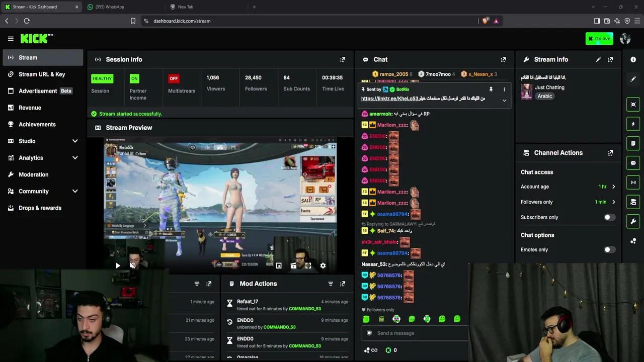Enter fullscreen in the stream preview
This screenshot has height=362, width=644.
coord(308,265)
